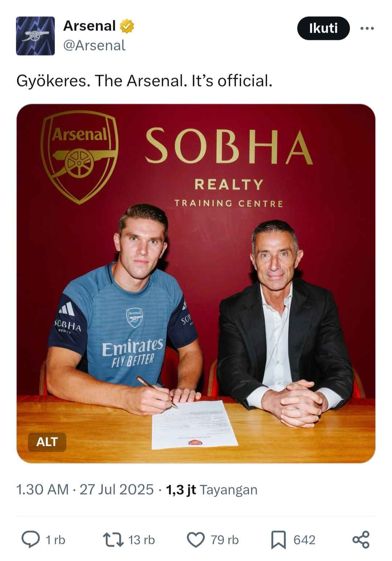
Task: View the 1,3 jt Tayangan analytics
Action: (212, 490)
